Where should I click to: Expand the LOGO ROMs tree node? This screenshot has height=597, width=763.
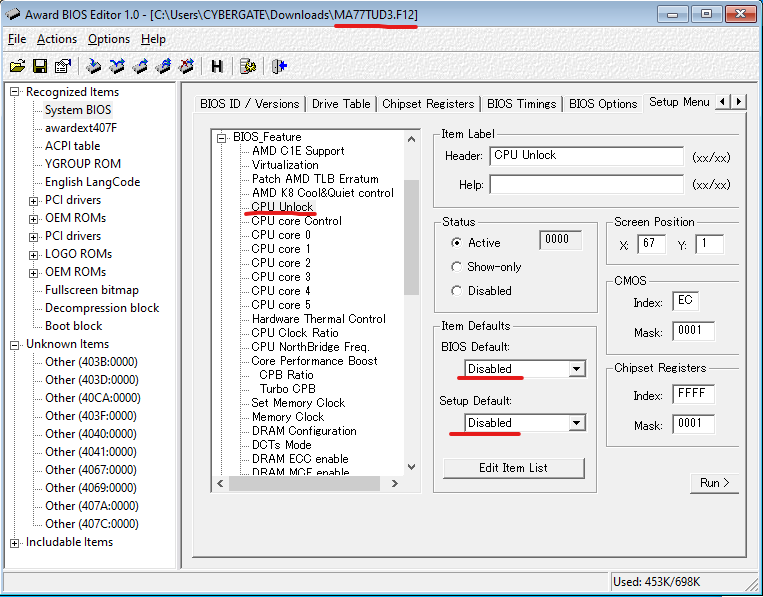tap(33, 254)
